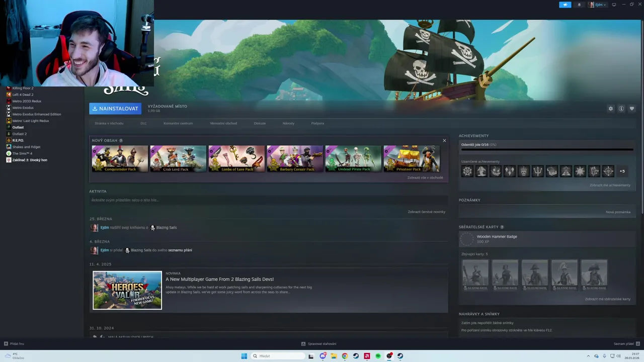Image resolution: width=644 pixels, height=362 pixels.
Task: Install Blazing Sails with Nainstalovat button
Action: (115, 109)
